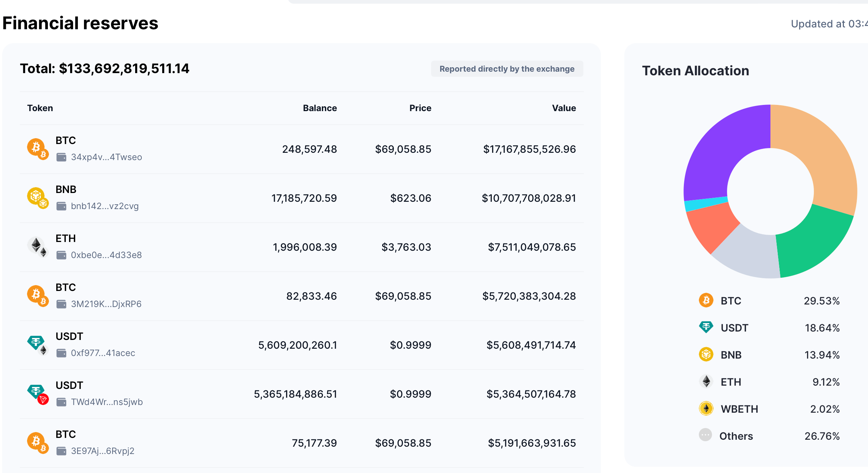Click value $5,191,663,931.65
This screenshot has height=473, width=868.
click(x=532, y=443)
